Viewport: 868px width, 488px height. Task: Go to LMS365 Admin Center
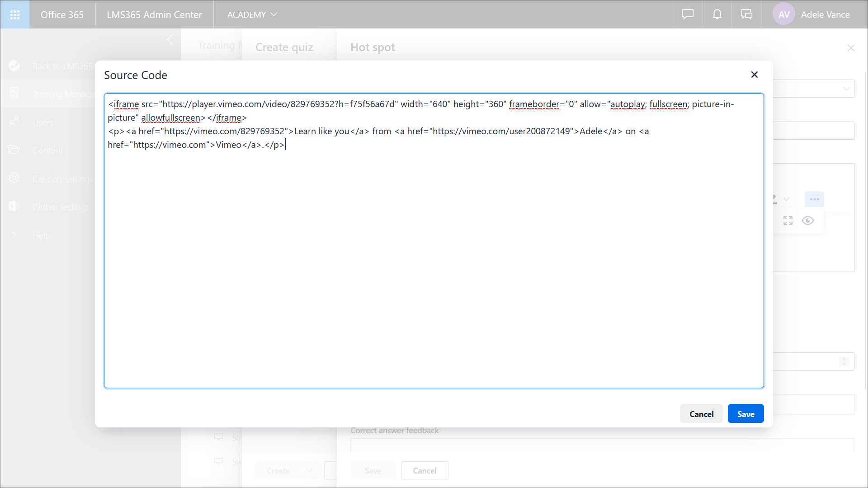pyautogui.click(x=154, y=14)
